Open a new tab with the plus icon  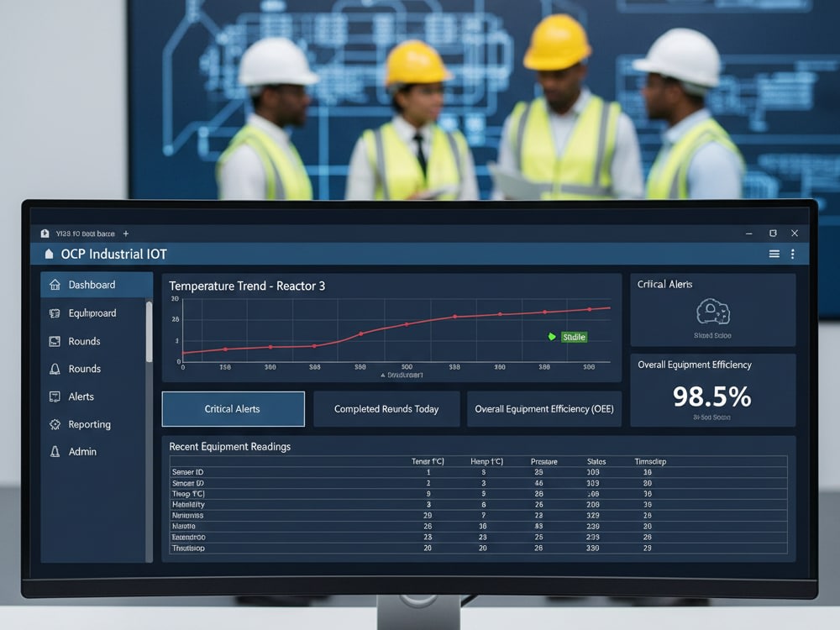click(x=126, y=234)
